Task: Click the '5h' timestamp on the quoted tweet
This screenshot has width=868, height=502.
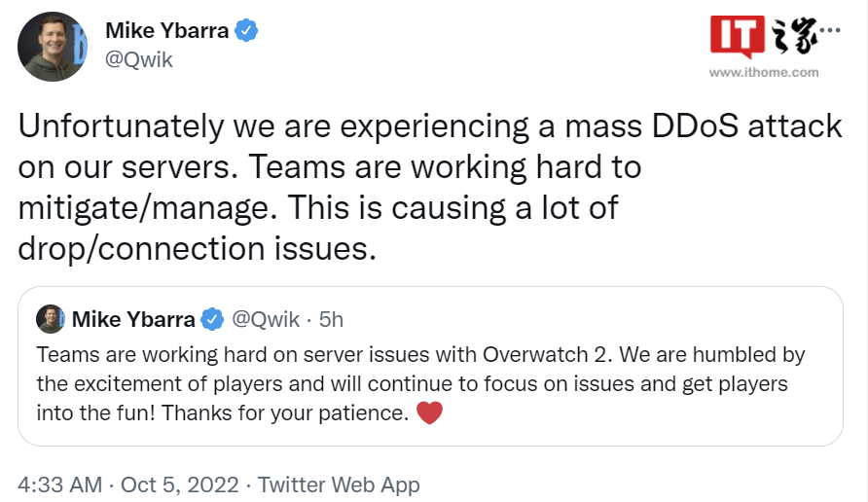Action: click(x=331, y=319)
